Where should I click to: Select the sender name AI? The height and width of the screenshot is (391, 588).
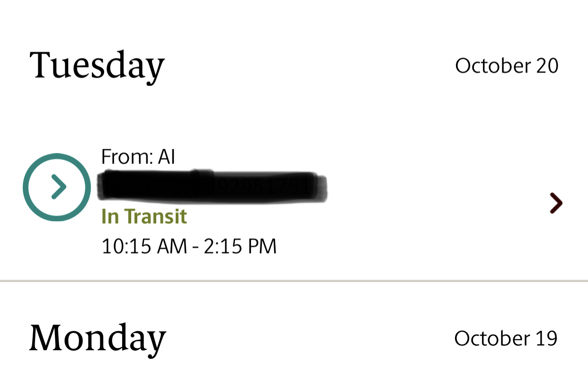[166, 157]
